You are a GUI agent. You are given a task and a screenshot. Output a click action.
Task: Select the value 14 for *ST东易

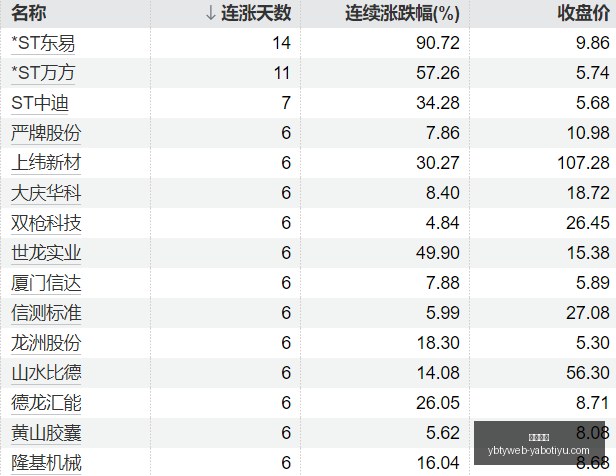[x=282, y=43]
